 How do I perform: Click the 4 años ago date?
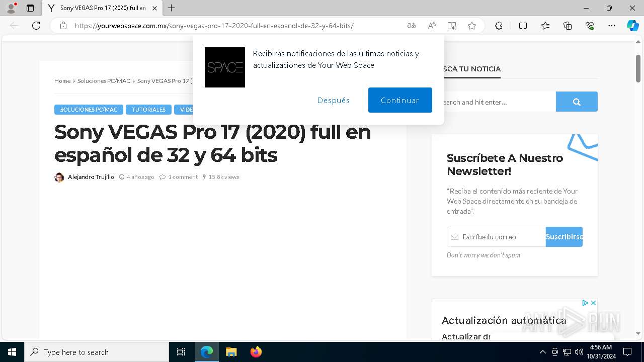tap(140, 177)
